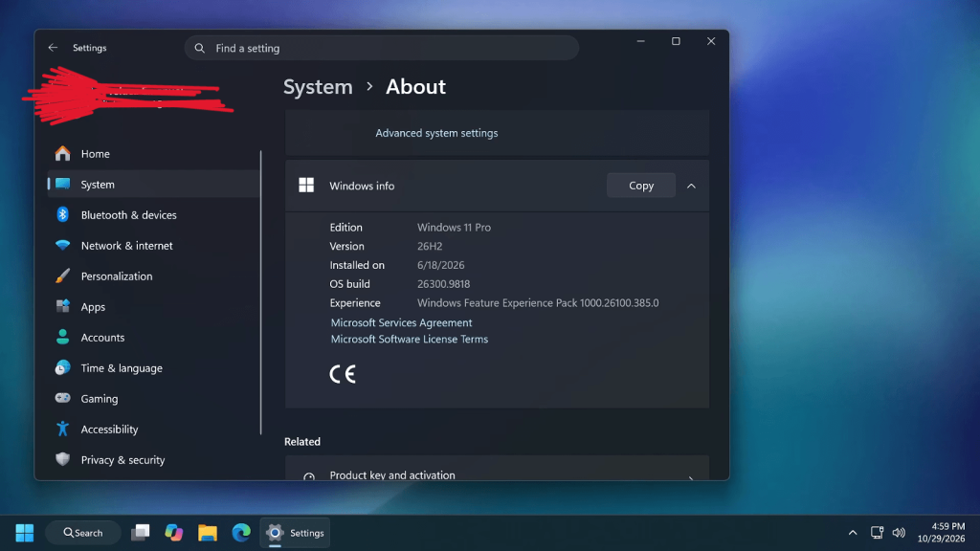Click the Accessibility figure icon
Image resolution: width=980 pixels, height=551 pixels.
point(62,429)
